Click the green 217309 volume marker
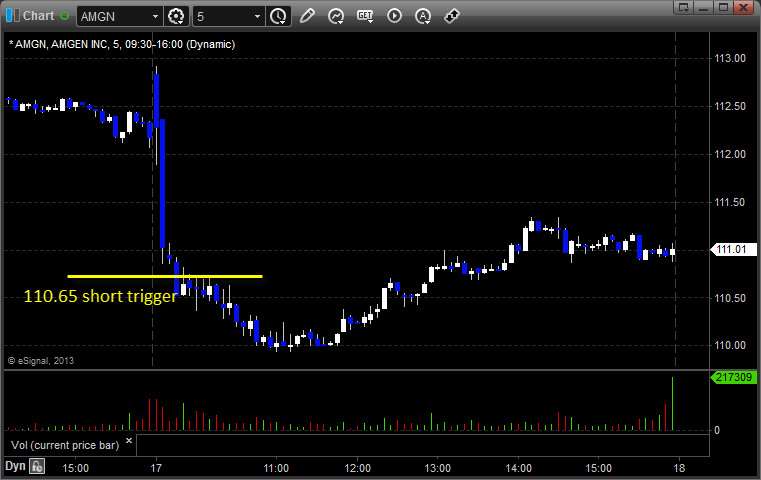Screen dimensions: 761x480 tap(733, 377)
